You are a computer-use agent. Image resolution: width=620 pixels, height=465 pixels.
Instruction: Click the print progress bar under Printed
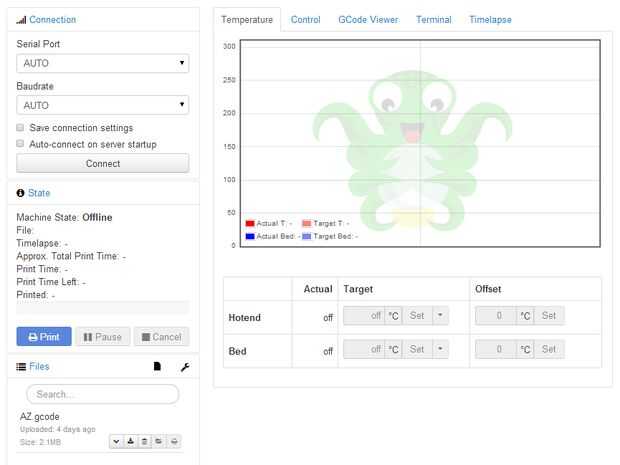102,308
